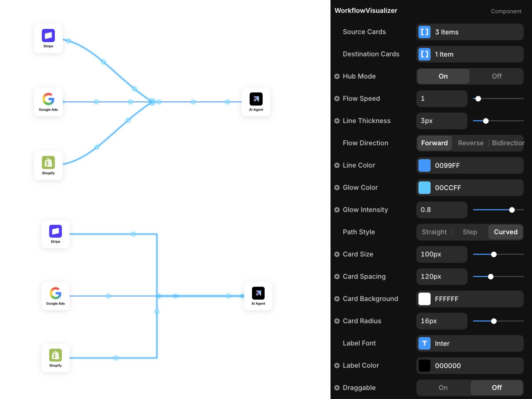The width and height of the screenshot is (532, 399).
Task: Choose the Step path style
Action: pyautogui.click(x=470, y=232)
